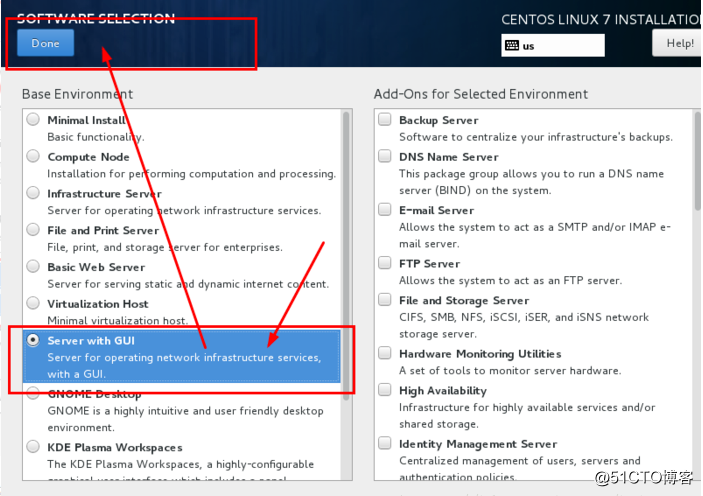Click "File, print, and storage server for enterprises."
Viewport: 703px width, 496px height.
click(x=165, y=248)
